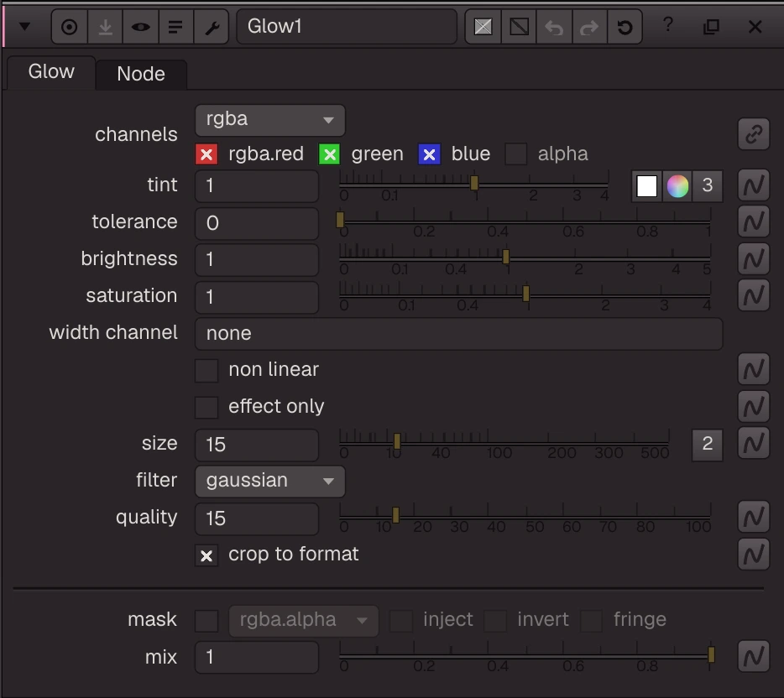Click the mix value field
The height and width of the screenshot is (698, 784).
coord(257,658)
